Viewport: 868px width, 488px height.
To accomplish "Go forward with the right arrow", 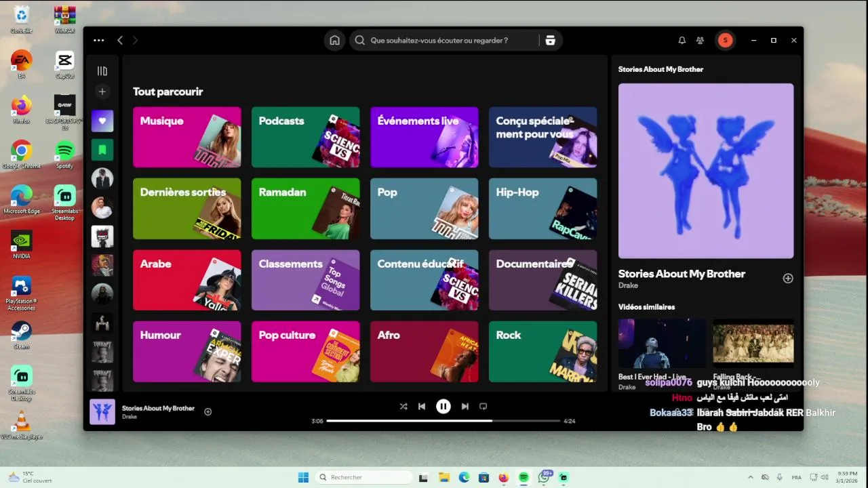I will (x=135, y=41).
